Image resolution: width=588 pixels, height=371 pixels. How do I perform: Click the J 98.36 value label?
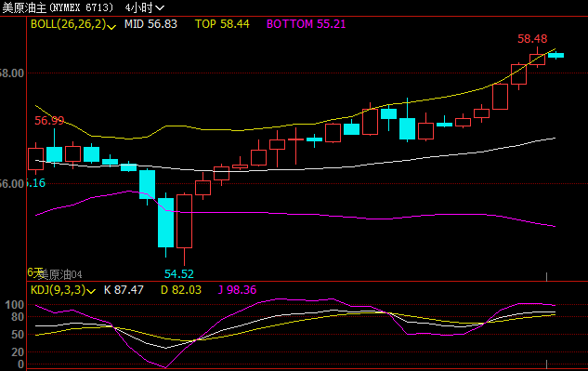tap(237, 290)
